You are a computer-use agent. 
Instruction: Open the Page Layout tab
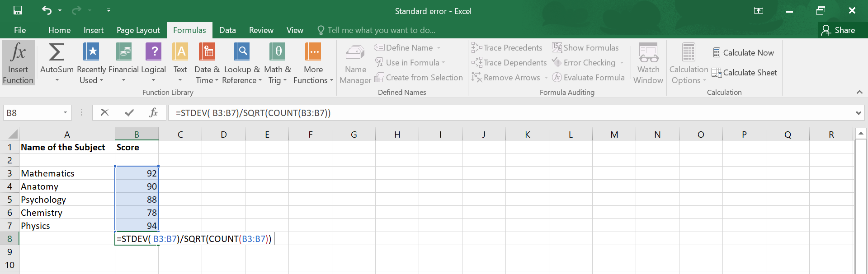[x=138, y=30]
